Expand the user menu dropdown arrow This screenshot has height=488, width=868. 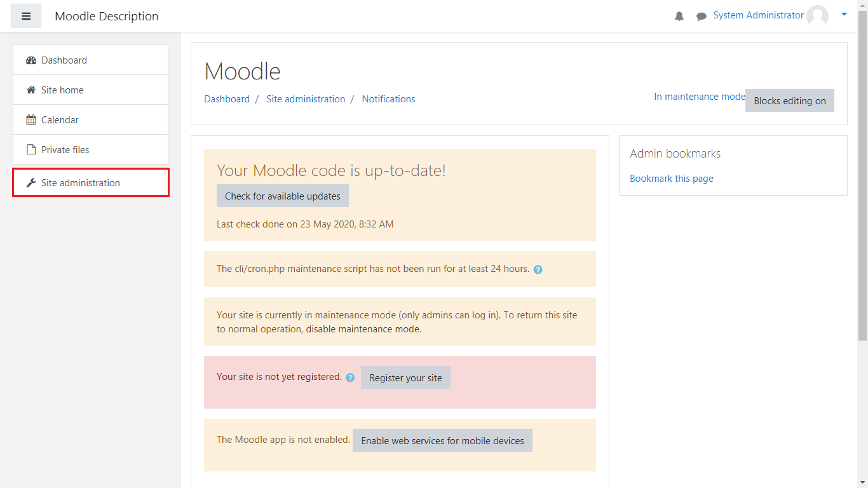tap(844, 14)
